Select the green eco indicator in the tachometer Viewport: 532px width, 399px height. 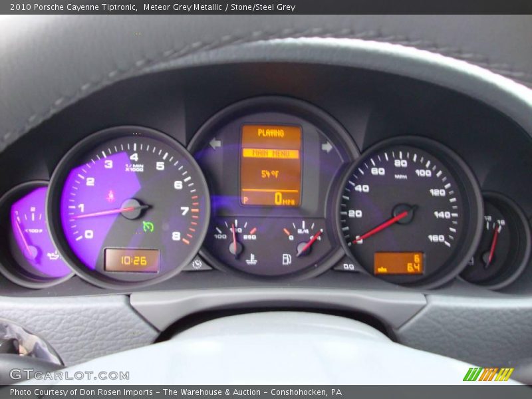pos(148,226)
